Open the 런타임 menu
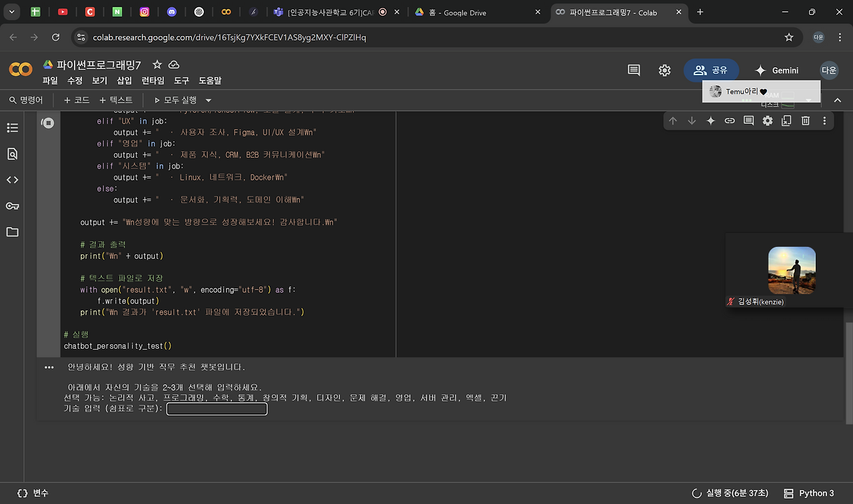Screen dimensions: 853x504 [x=152, y=81]
